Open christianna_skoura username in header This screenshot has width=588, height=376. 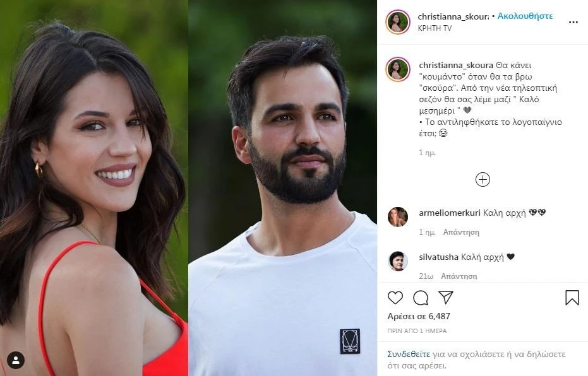453,16
